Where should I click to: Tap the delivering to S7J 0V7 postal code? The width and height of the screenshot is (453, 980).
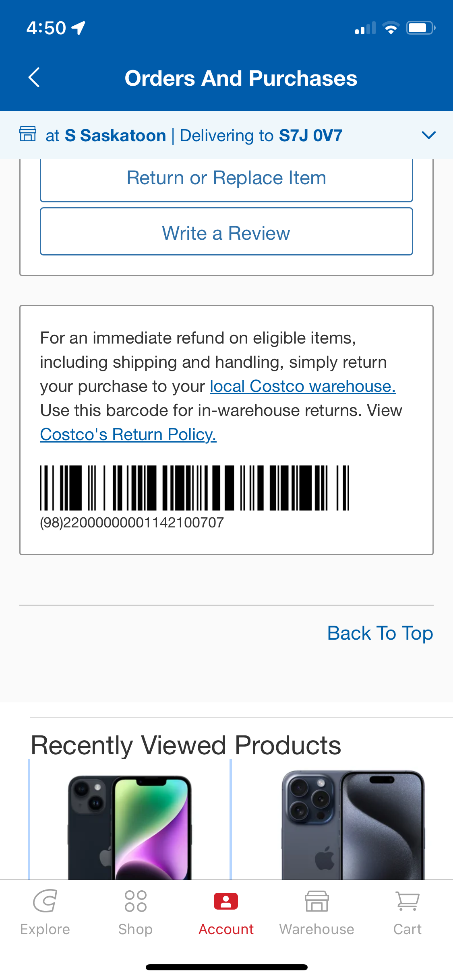coord(310,136)
